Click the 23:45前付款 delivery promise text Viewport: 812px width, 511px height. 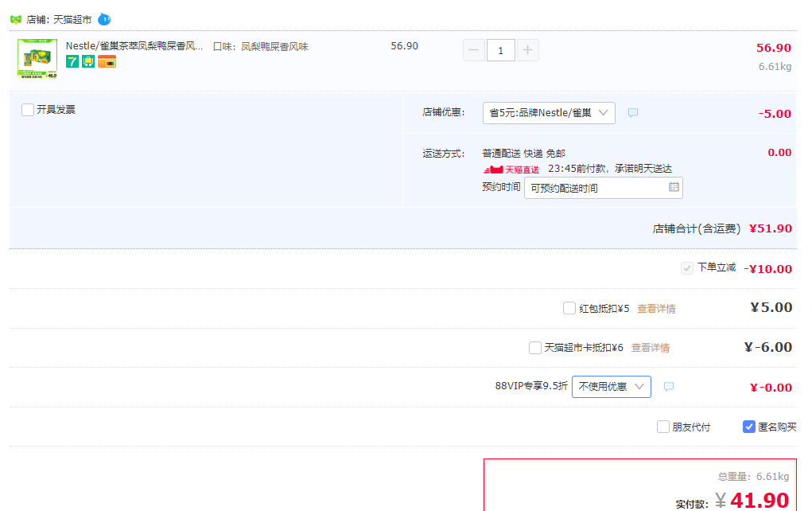pyautogui.click(x=610, y=169)
